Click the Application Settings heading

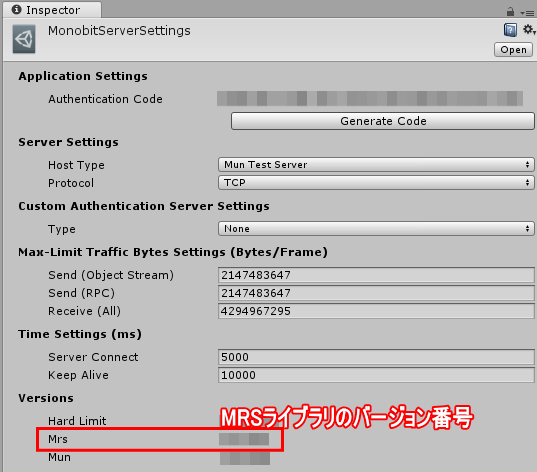(83, 76)
